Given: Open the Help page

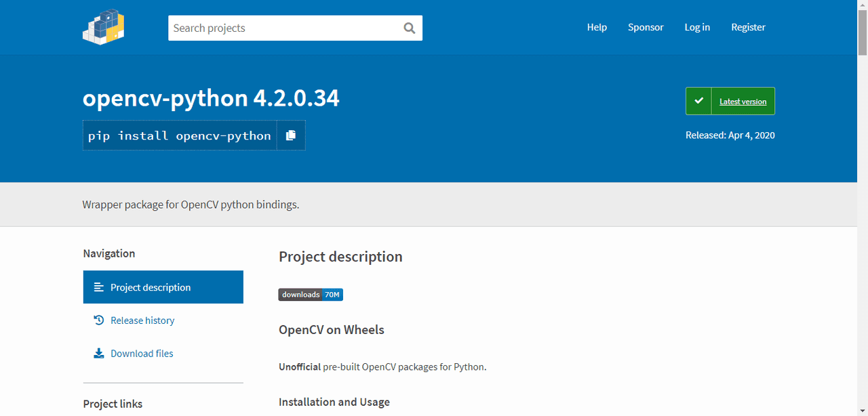Looking at the screenshot, I should pyautogui.click(x=597, y=27).
